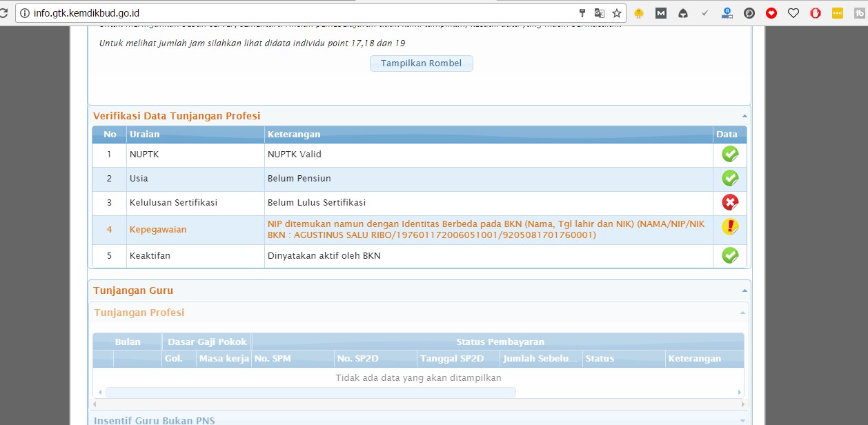This screenshot has width=868, height=425.
Task: Click the Tanggal SP2D column header
Action: (458, 359)
